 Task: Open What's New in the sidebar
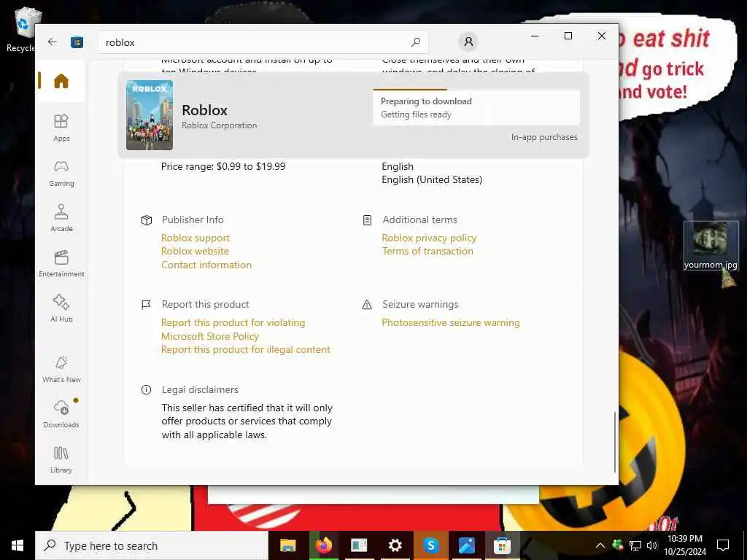click(x=61, y=370)
